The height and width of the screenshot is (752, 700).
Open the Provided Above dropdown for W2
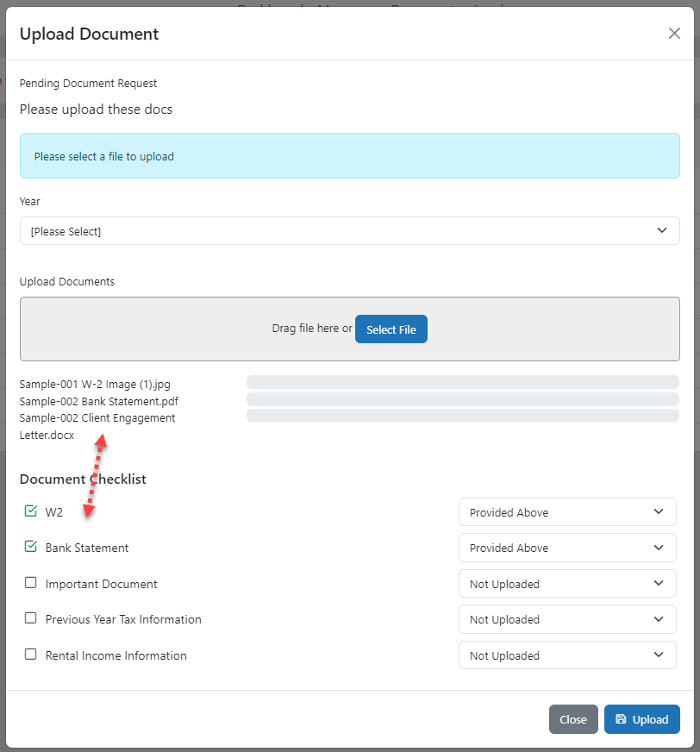(x=566, y=511)
